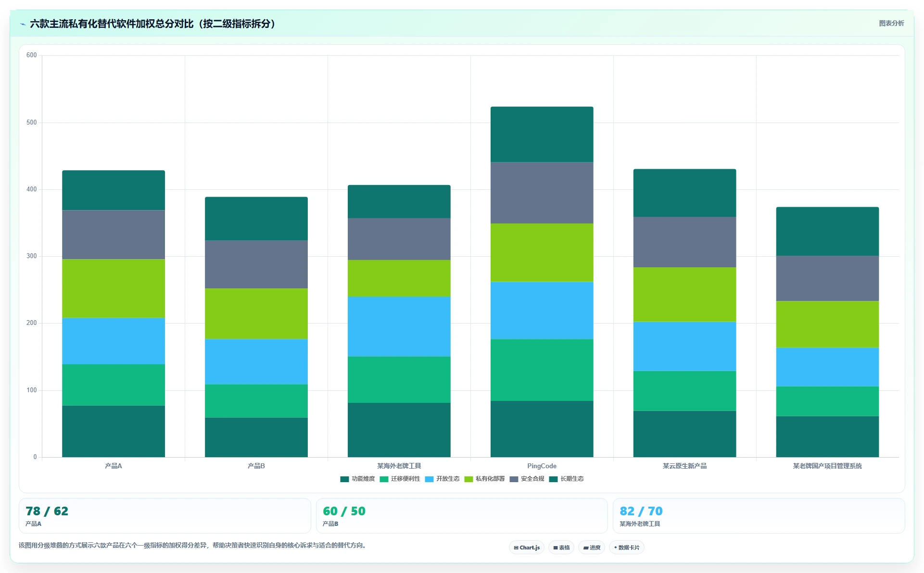Hide the 安全合规 series via the legend

[x=527, y=479]
